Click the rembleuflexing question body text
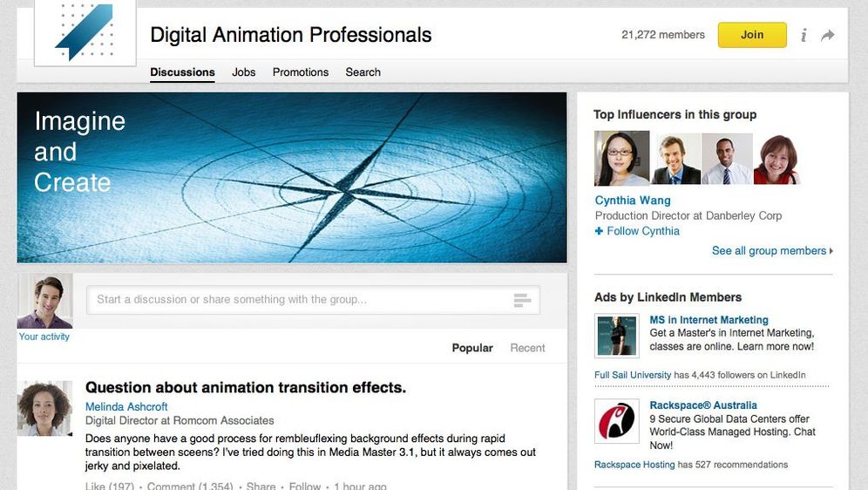This screenshot has height=490, width=868. pos(310,452)
